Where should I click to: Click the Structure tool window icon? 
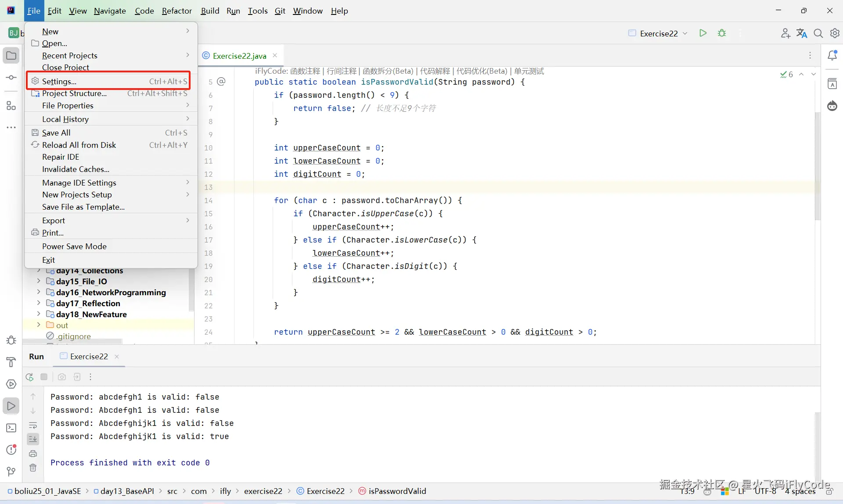point(11,106)
